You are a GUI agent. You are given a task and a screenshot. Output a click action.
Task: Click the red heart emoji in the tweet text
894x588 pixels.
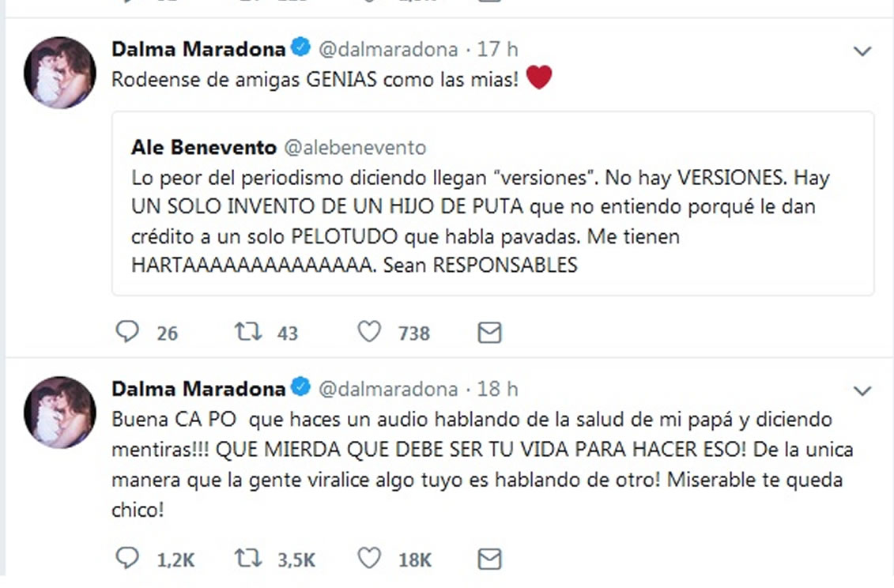(x=538, y=78)
